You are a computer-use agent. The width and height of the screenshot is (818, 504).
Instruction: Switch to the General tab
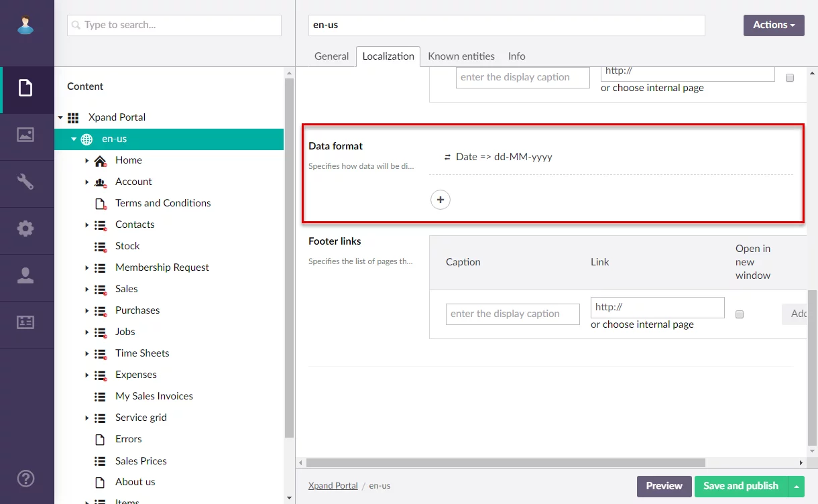[x=331, y=56]
